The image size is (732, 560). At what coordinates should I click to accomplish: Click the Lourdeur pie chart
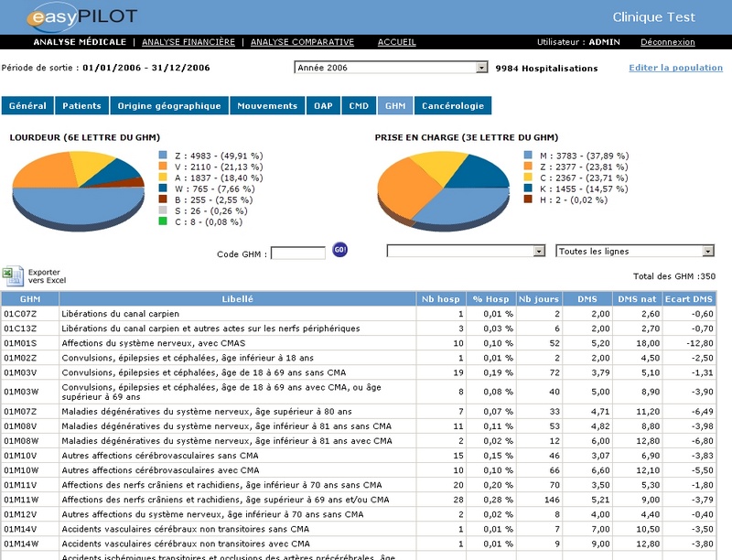[x=79, y=191]
